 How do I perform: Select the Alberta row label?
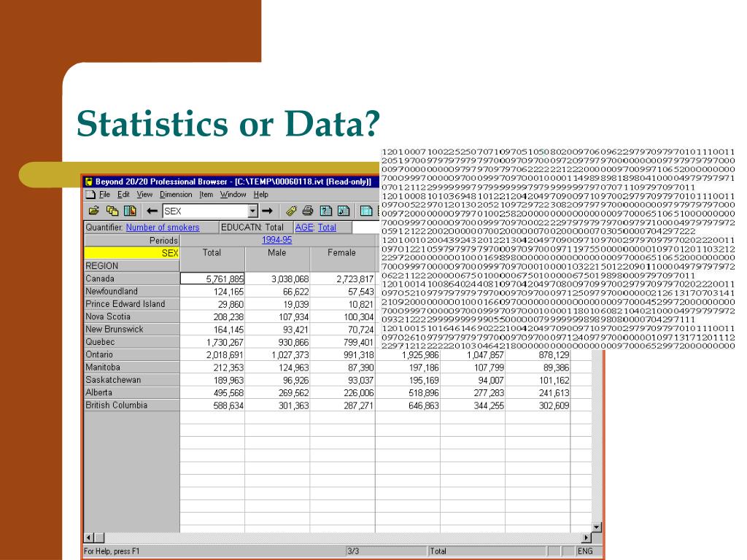(132, 392)
